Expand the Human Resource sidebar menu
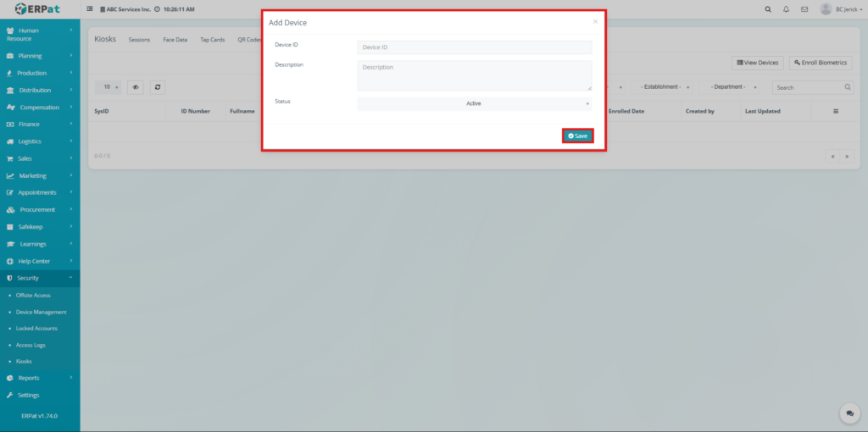 point(40,35)
